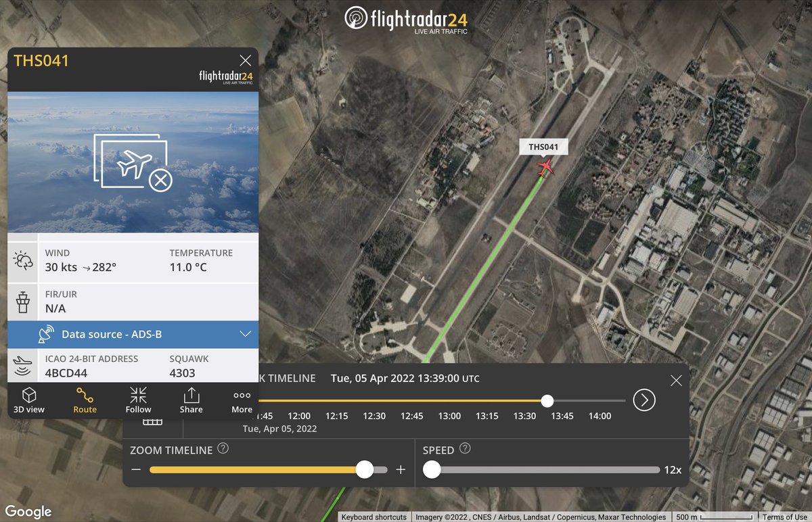812x522 pixels.
Task: Expand the Data source - ADS-B section
Action: click(x=133, y=334)
